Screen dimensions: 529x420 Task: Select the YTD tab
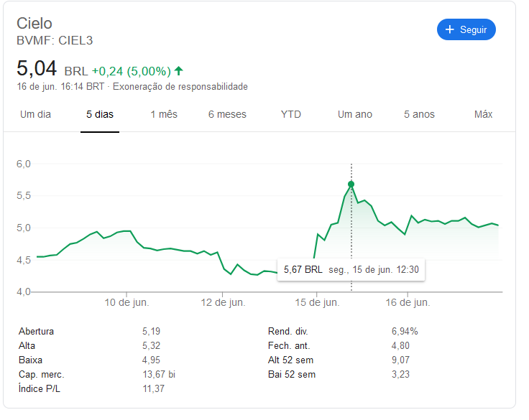click(291, 114)
